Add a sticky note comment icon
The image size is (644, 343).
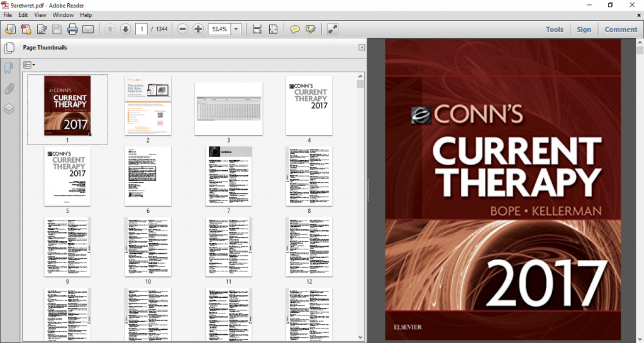click(295, 29)
